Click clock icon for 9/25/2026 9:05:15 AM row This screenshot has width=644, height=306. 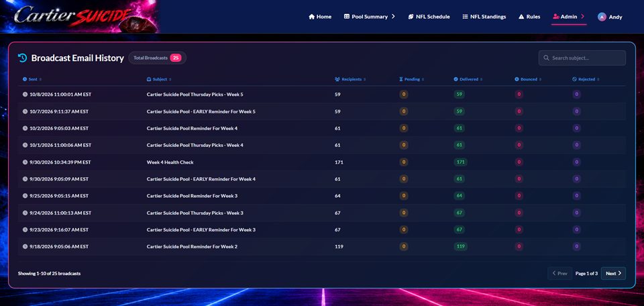[25, 196]
